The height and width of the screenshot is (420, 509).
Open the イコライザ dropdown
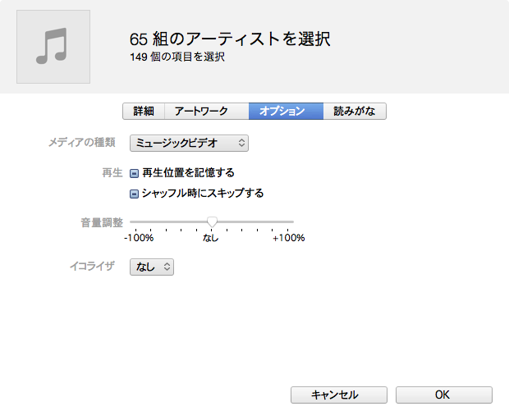point(152,267)
